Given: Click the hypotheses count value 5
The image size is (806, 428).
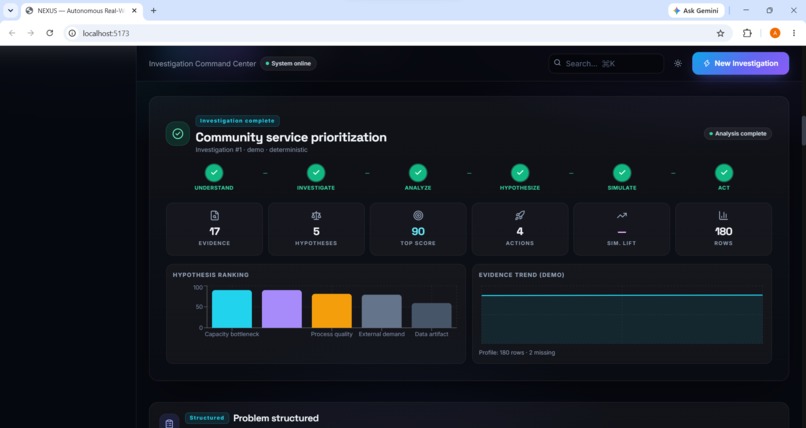Looking at the screenshot, I should (316, 231).
